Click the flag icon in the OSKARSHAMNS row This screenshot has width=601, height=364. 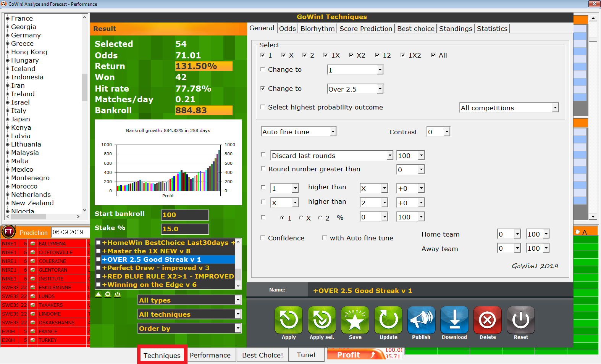pyautogui.click(x=33, y=323)
